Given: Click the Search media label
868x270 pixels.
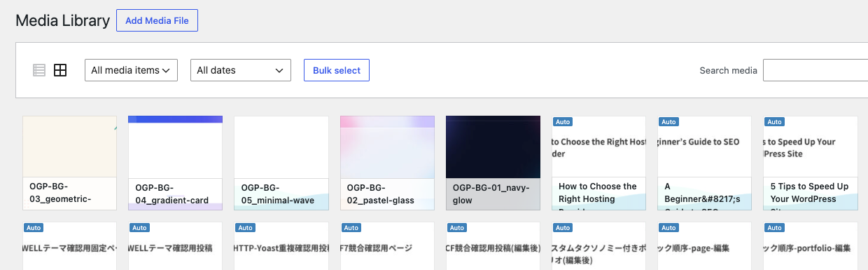Looking at the screenshot, I should (729, 70).
